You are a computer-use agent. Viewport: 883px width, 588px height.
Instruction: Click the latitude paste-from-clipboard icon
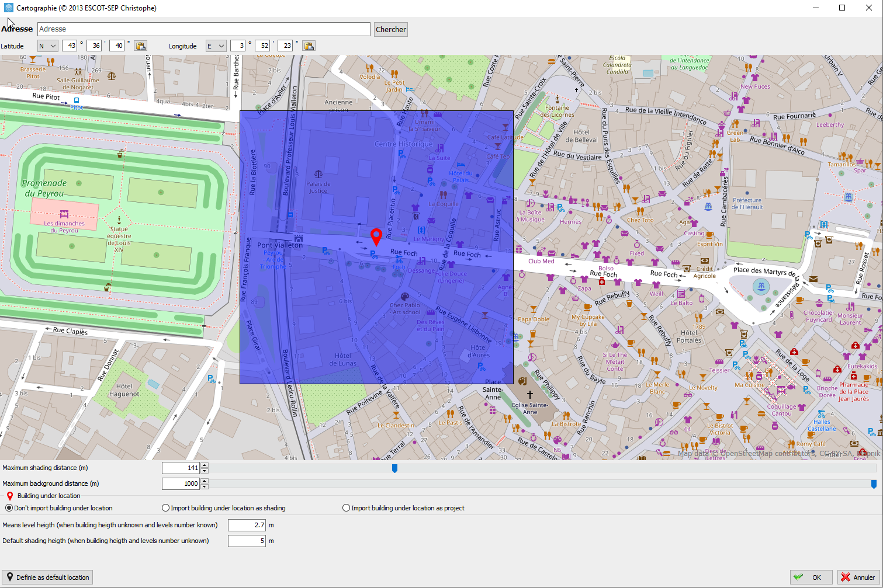pyautogui.click(x=140, y=46)
